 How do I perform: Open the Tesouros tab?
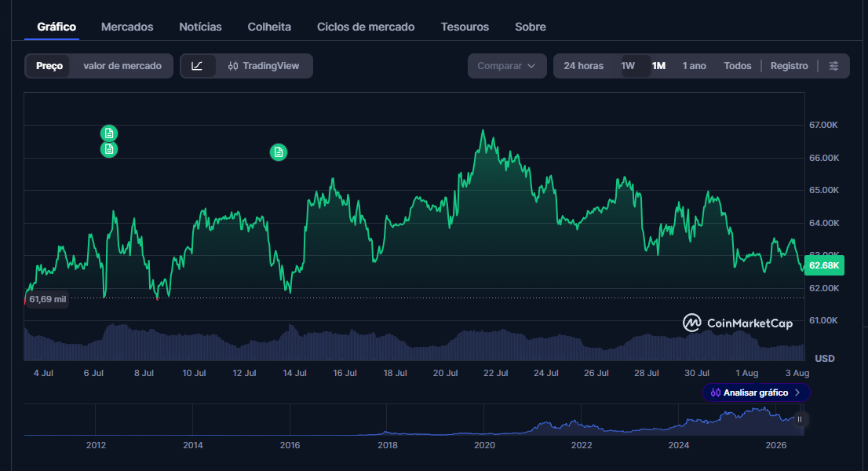click(x=465, y=27)
